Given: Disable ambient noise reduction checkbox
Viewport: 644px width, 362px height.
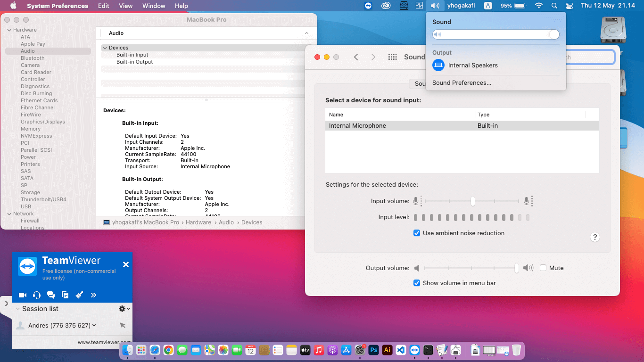Looking at the screenshot, I should (417, 233).
